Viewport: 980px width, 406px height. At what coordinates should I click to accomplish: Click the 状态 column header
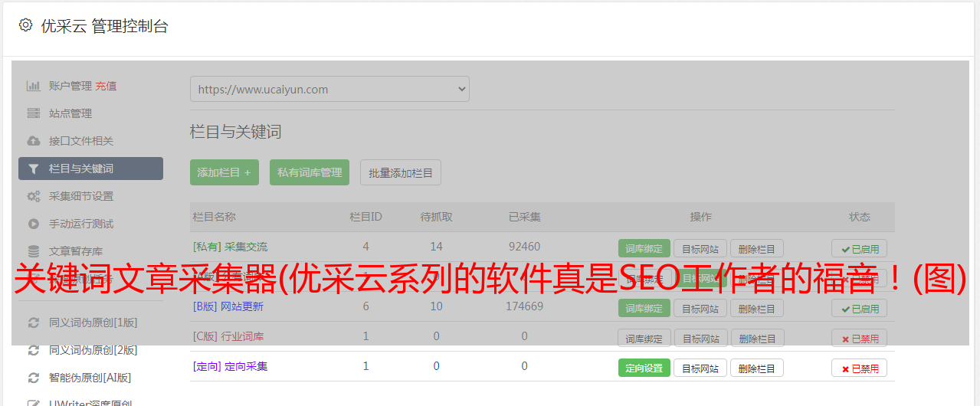[x=860, y=217]
